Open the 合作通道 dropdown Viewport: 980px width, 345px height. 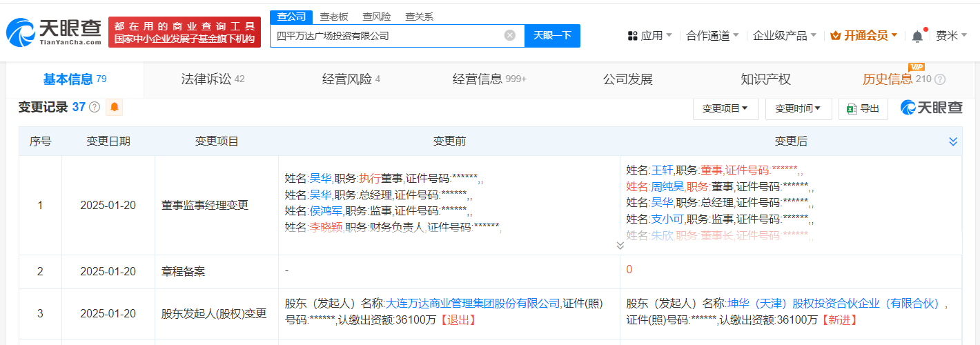[x=712, y=36]
